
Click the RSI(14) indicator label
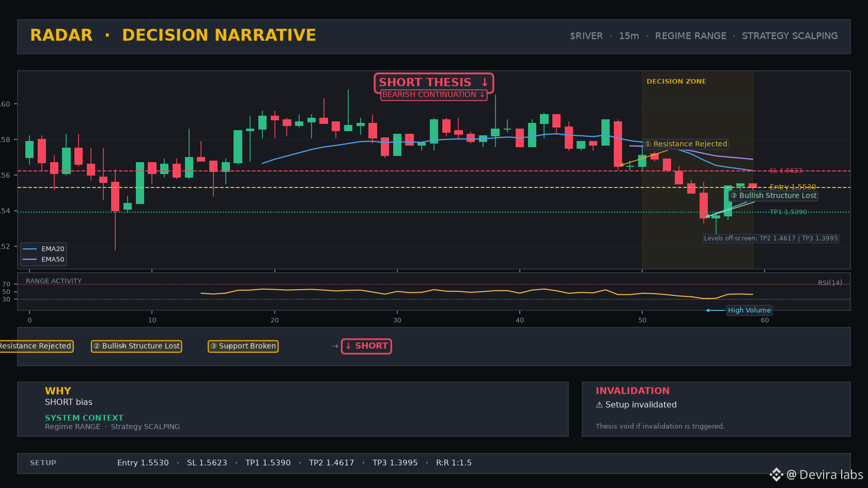830,282
